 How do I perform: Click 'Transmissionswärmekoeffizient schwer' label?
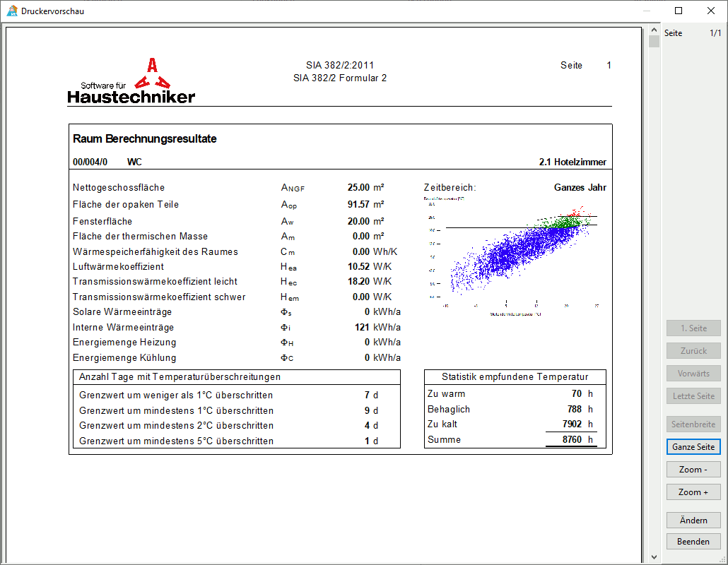(159, 297)
